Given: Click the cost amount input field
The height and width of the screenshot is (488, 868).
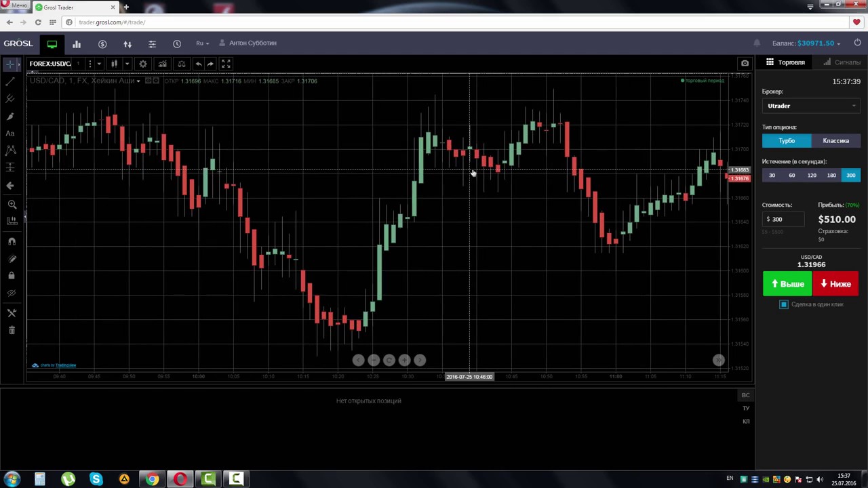Looking at the screenshot, I should coord(783,219).
